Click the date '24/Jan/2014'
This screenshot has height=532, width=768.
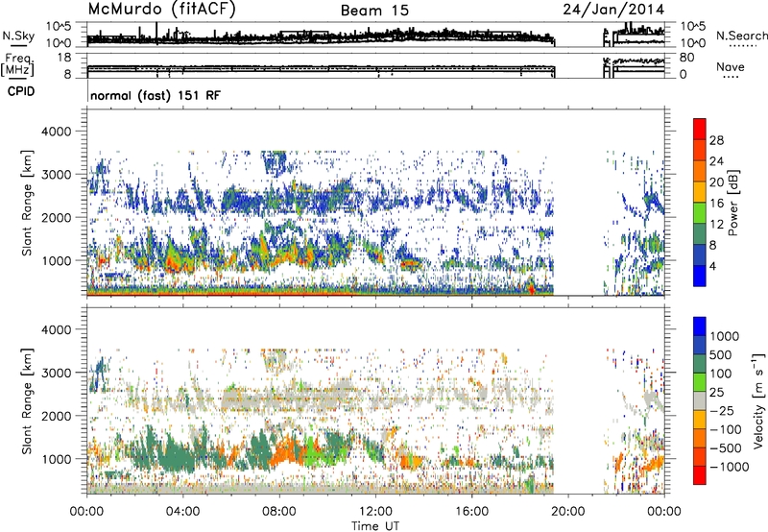(613, 10)
